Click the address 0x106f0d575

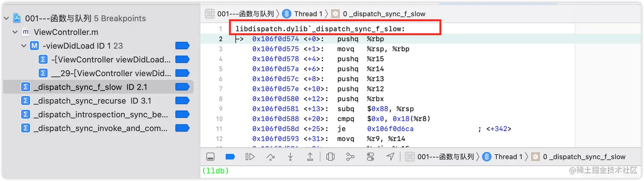tap(276, 49)
